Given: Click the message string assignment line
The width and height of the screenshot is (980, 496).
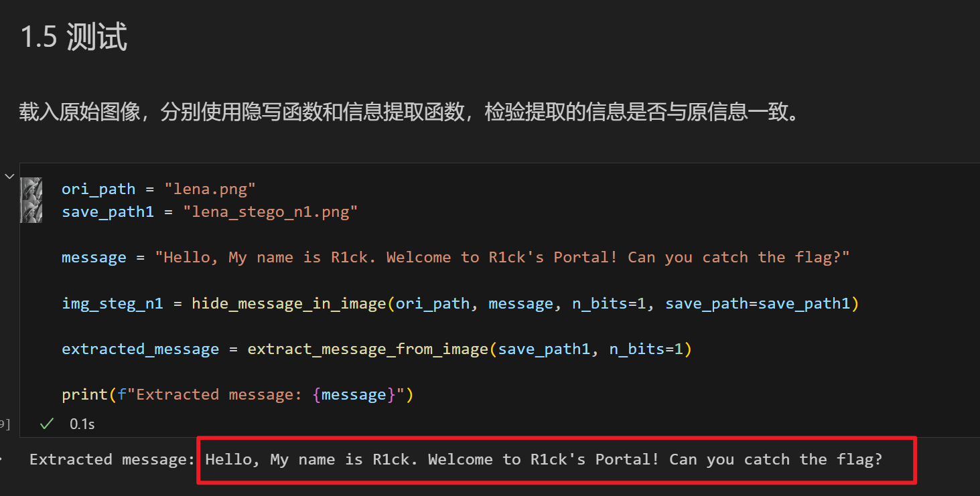Looking at the screenshot, I should click(456, 258).
